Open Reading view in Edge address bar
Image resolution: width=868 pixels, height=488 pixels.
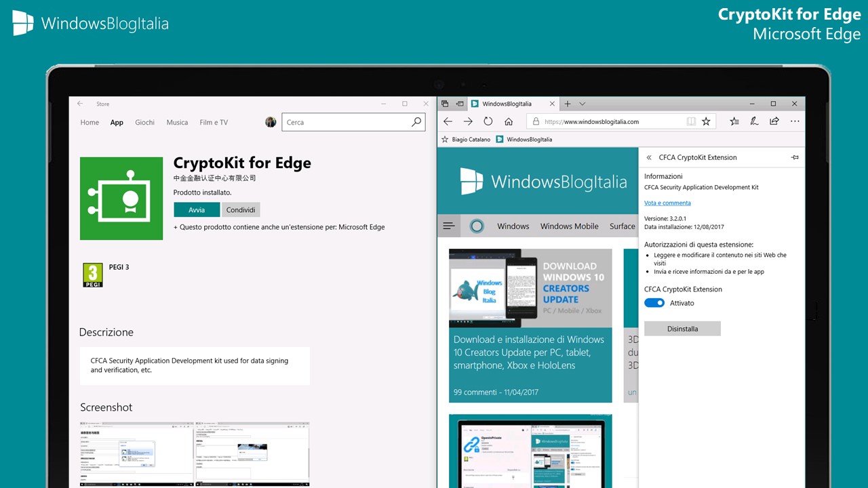(691, 121)
